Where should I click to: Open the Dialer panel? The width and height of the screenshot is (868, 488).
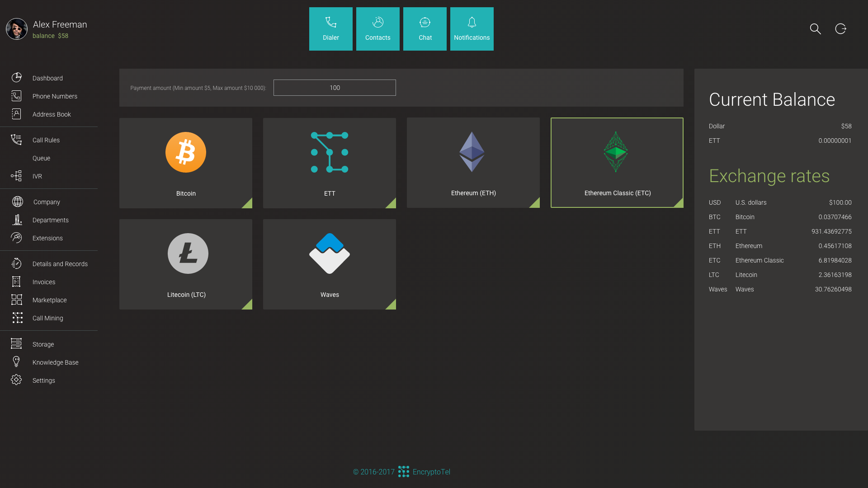point(331,29)
